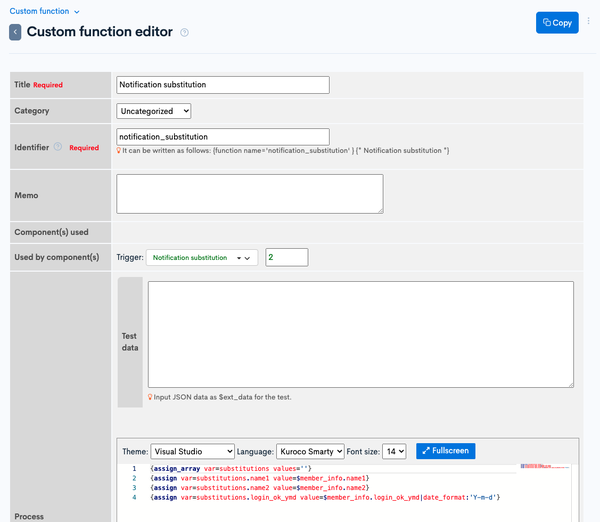The width and height of the screenshot is (600, 522).
Task: Click line number 4 in the editor gutter
Action: point(134,497)
